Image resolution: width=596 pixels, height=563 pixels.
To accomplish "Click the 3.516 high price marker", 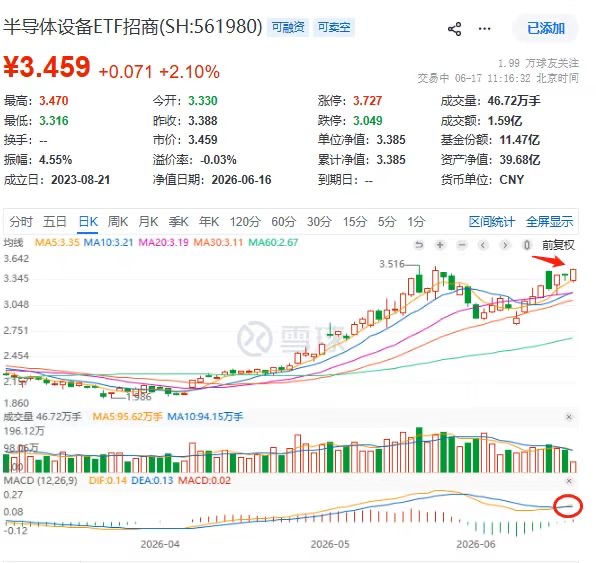I will click(392, 264).
